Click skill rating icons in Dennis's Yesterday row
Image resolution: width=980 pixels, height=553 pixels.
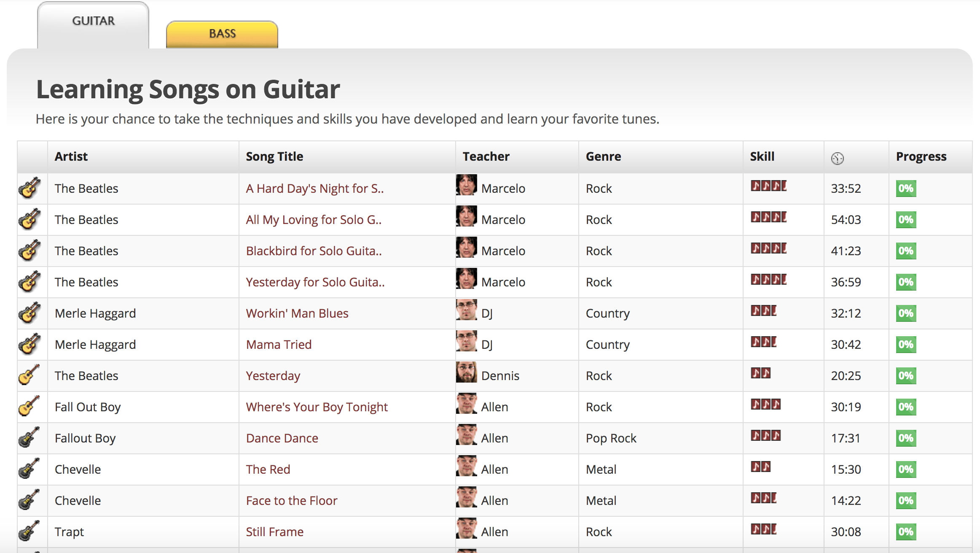(x=761, y=373)
